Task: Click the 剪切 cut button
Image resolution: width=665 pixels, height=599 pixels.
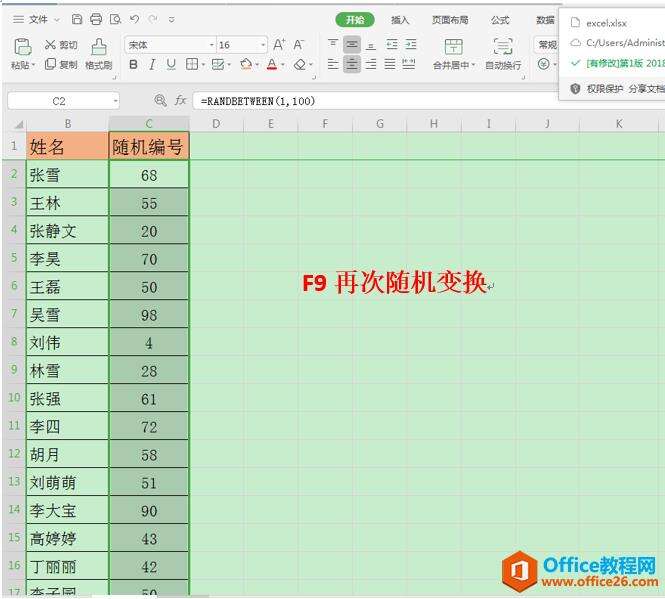Action: click(x=61, y=45)
